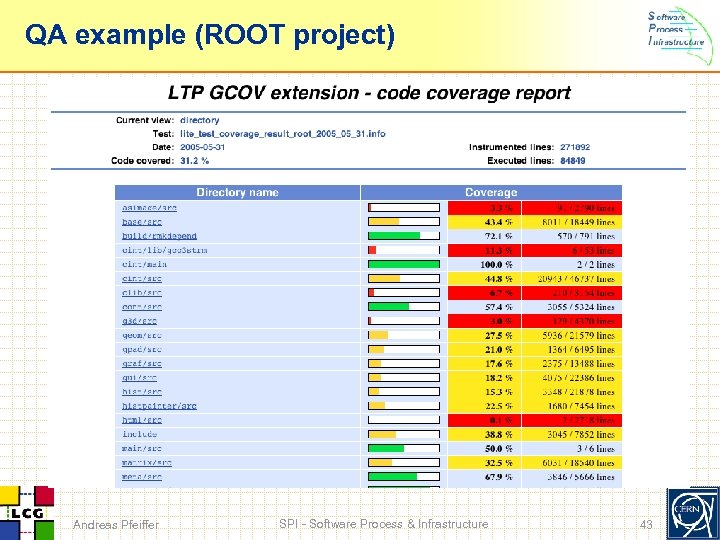Open the histpainter/src directory link
Screen dimensions: 720x540
coord(159,406)
